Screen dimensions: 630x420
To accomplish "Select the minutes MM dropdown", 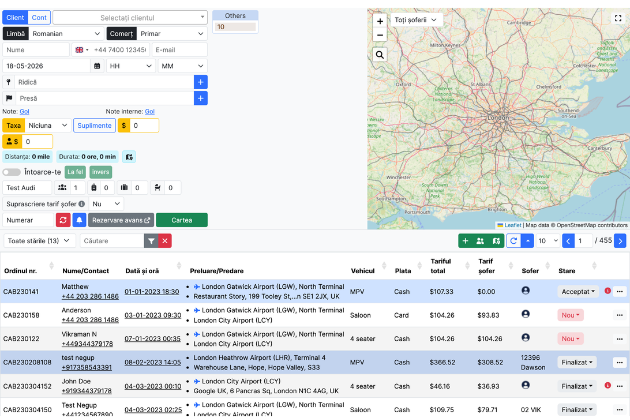I will [x=183, y=66].
